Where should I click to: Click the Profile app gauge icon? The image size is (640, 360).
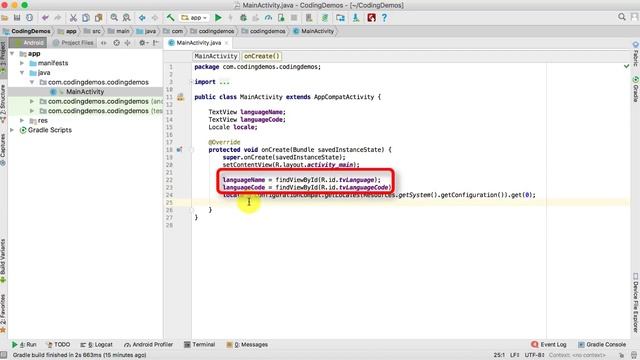[268, 18]
